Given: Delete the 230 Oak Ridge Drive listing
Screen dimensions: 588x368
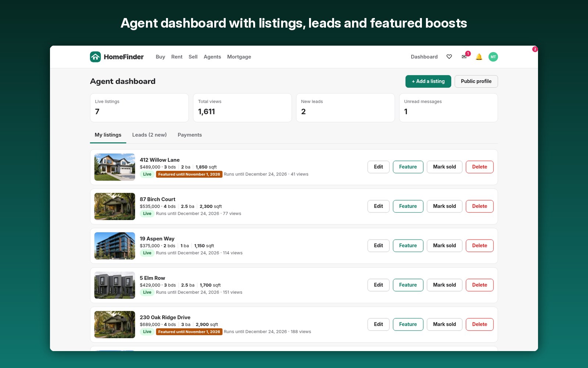Looking at the screenshot, I should (480, 324).
